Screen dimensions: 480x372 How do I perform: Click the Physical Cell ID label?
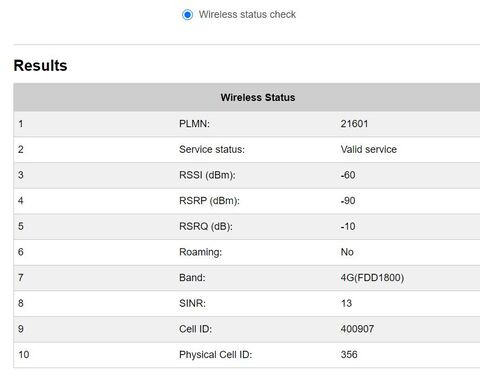pyautogui.click(x=216, y=355)
